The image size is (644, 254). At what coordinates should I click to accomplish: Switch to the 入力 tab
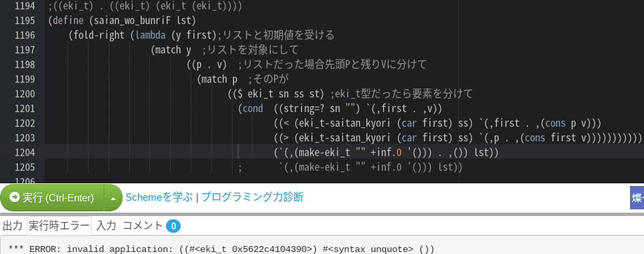(107, 225)
